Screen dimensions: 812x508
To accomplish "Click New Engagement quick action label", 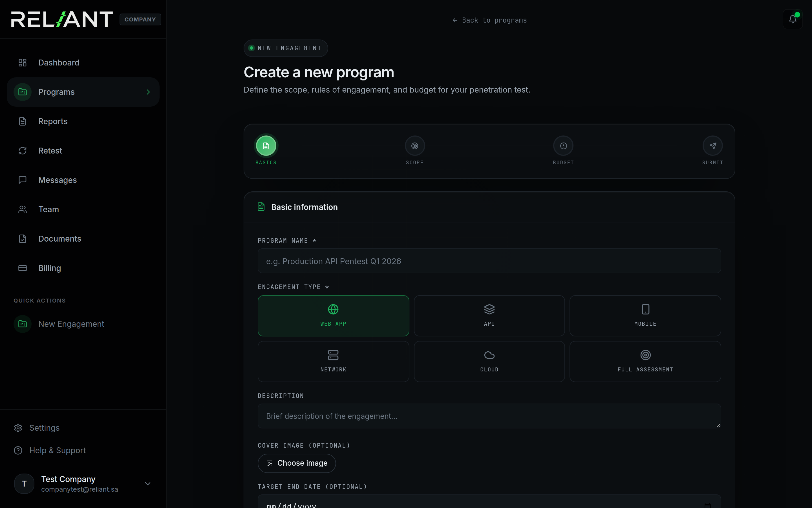I will coord(71,324).
